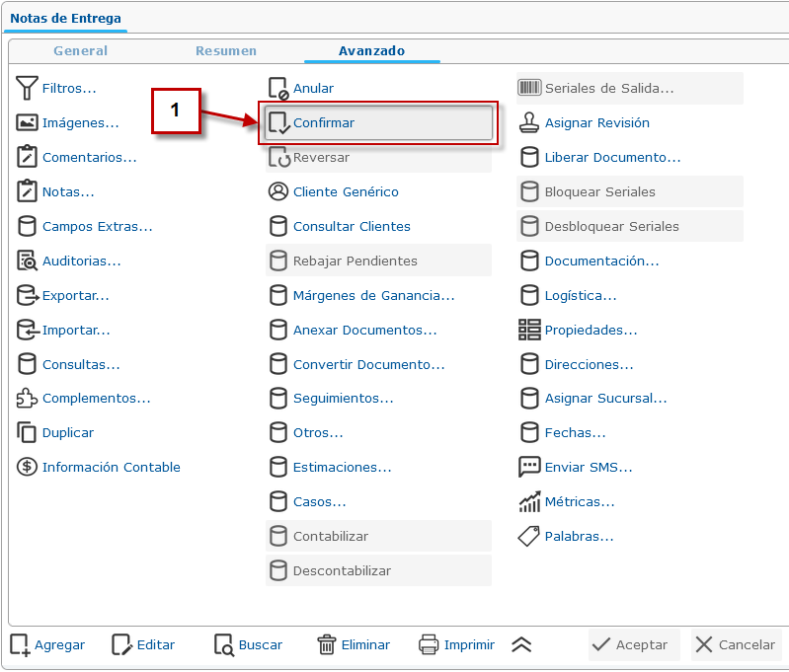Click the Propiedades list icon
This screenshot has height=672, width=789.
(x=529, y=331)
